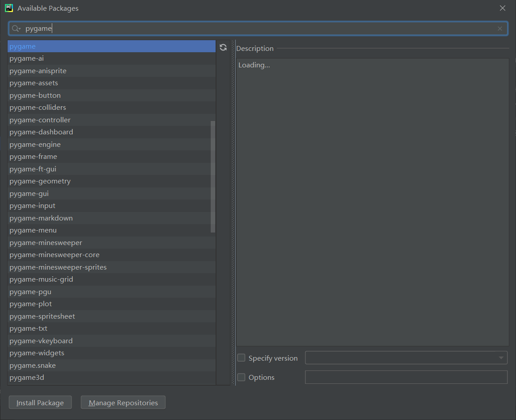This screenshot has width=516, height=420.
Task: Select pygame-anisprite package
Action: 112,71
